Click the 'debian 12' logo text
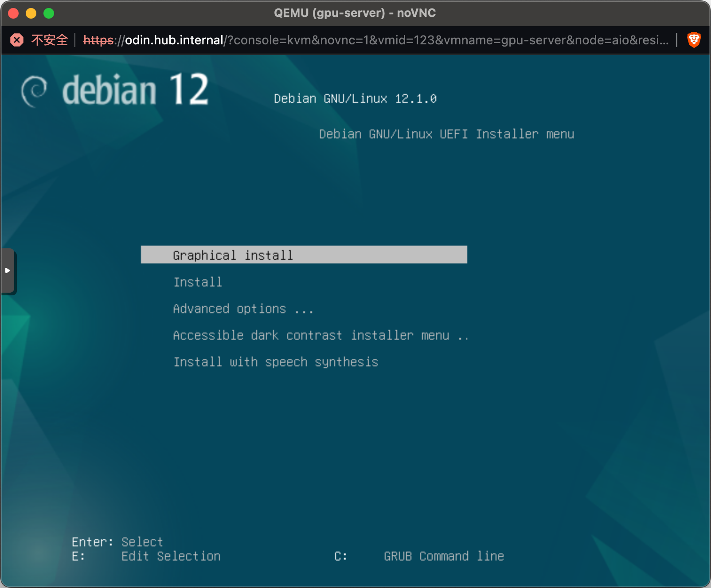The image size is (711, 588). click(135, 89)
